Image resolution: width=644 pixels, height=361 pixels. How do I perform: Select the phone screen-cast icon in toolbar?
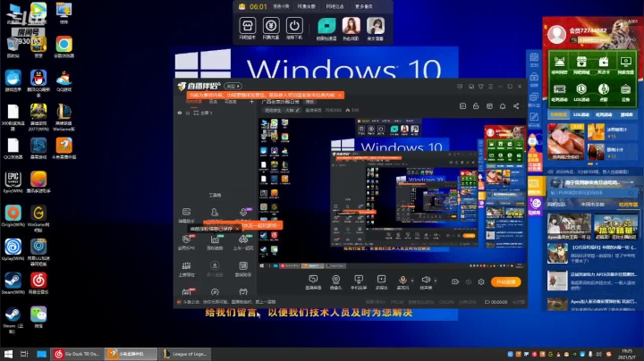click(x=359, y=280)
